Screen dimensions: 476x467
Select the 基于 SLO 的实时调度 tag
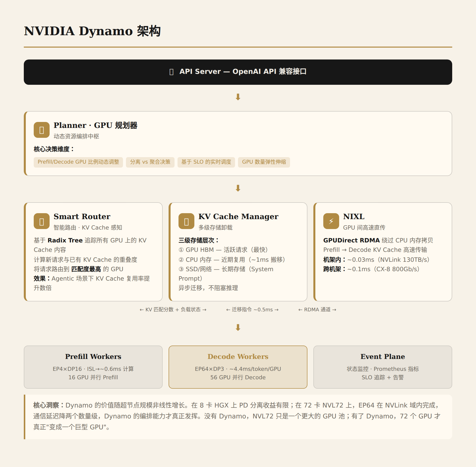pos(206,162)
